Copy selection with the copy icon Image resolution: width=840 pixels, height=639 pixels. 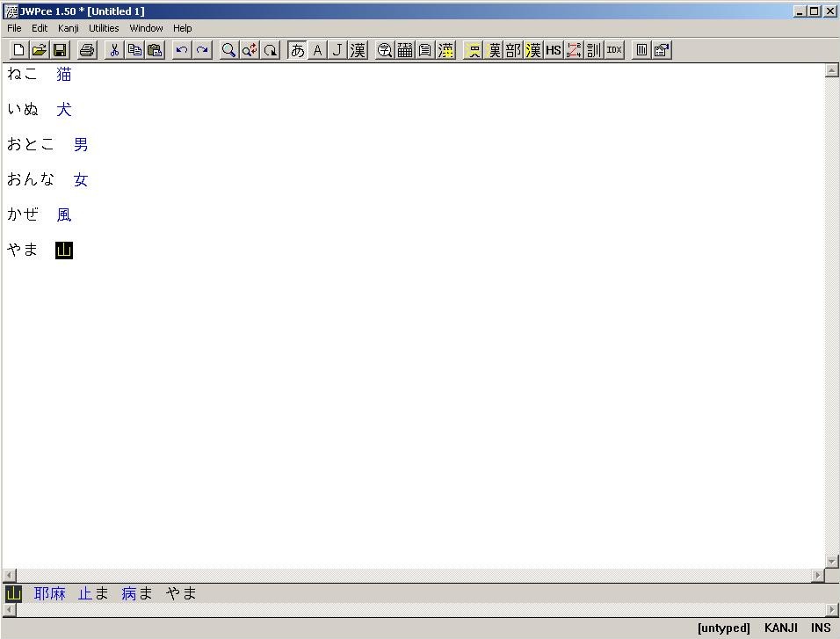coord(134,50)
